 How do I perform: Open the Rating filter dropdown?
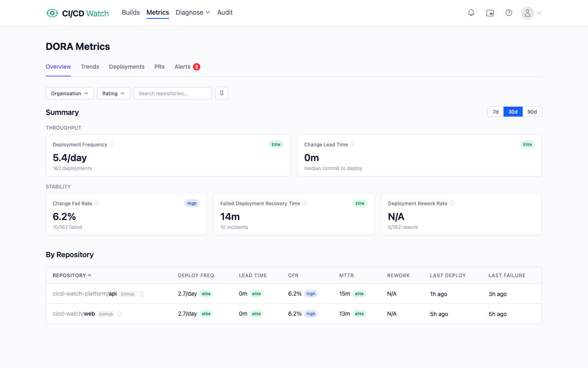(x=114, y=93)
